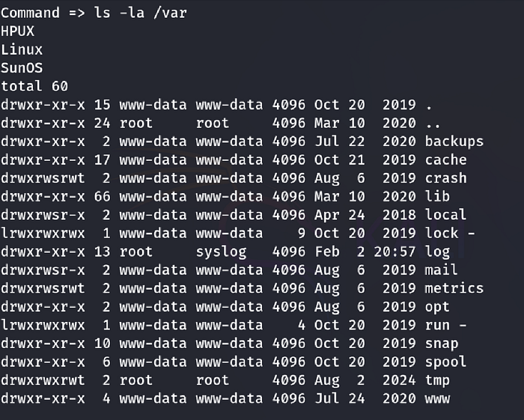Click the 'metrics' directory name
This screenshot has width=524, height=420.
tap(454, 288)
